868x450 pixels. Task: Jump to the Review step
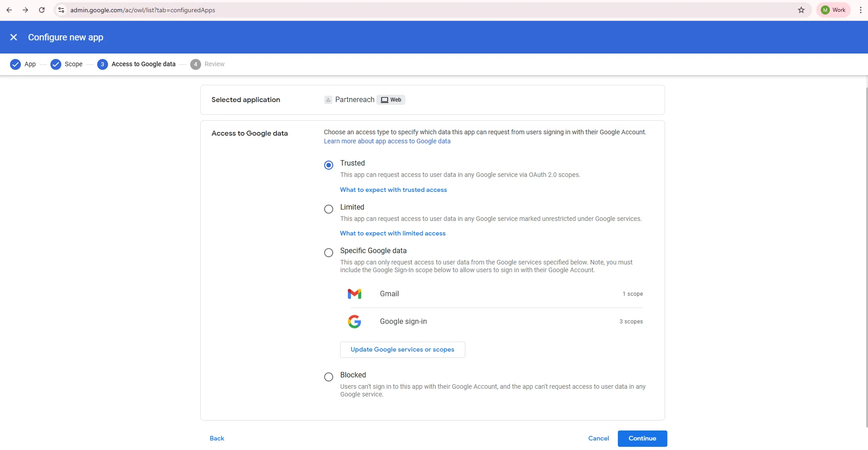207,64
